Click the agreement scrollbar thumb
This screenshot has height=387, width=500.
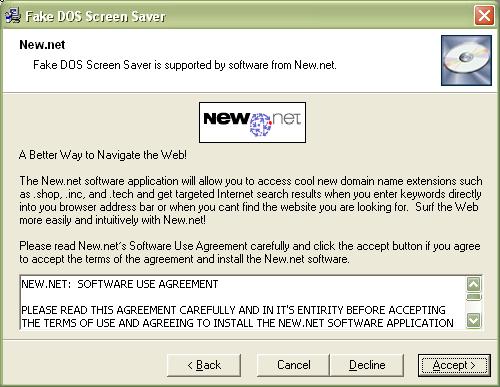click(474, 297)
